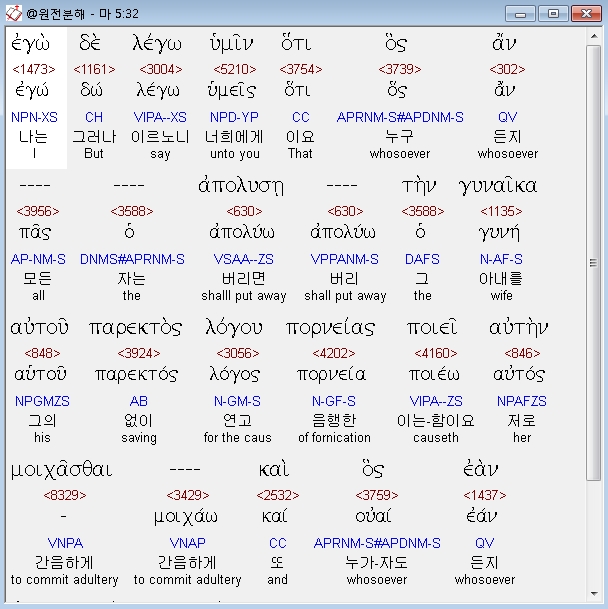Click the app icon in the title bar
The width and height of the screenshot is (608, 609).
[14, 14]
